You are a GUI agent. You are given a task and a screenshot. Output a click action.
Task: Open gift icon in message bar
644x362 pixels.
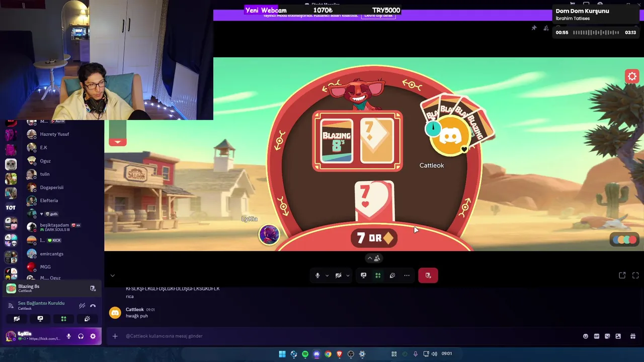(x=633, y=336)
